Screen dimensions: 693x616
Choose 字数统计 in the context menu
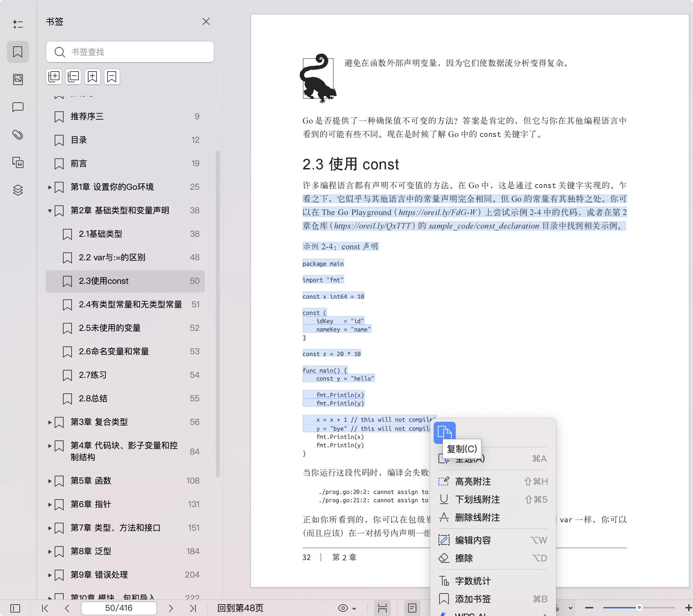[473, 581]
